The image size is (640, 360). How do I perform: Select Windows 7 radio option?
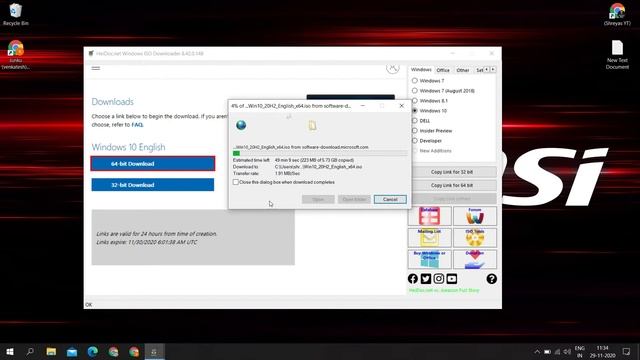428,81
